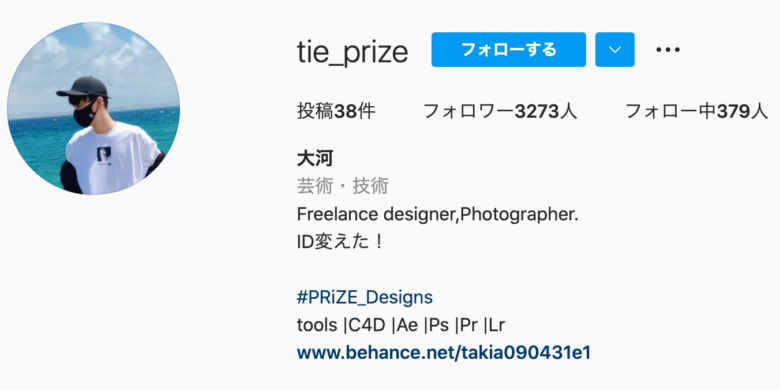View the フォロワー3273人 followers list
The image size is (780, 390).
[500, 112]
